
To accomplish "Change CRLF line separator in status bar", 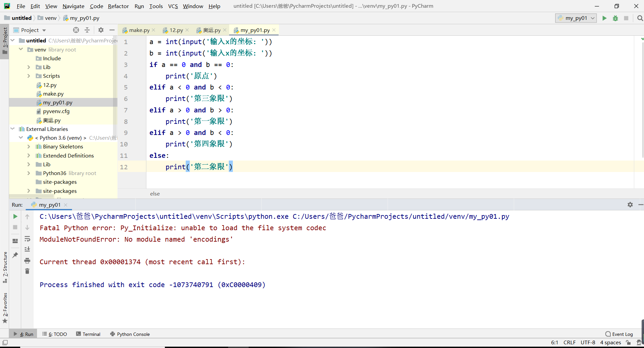I will click(569, 343).
